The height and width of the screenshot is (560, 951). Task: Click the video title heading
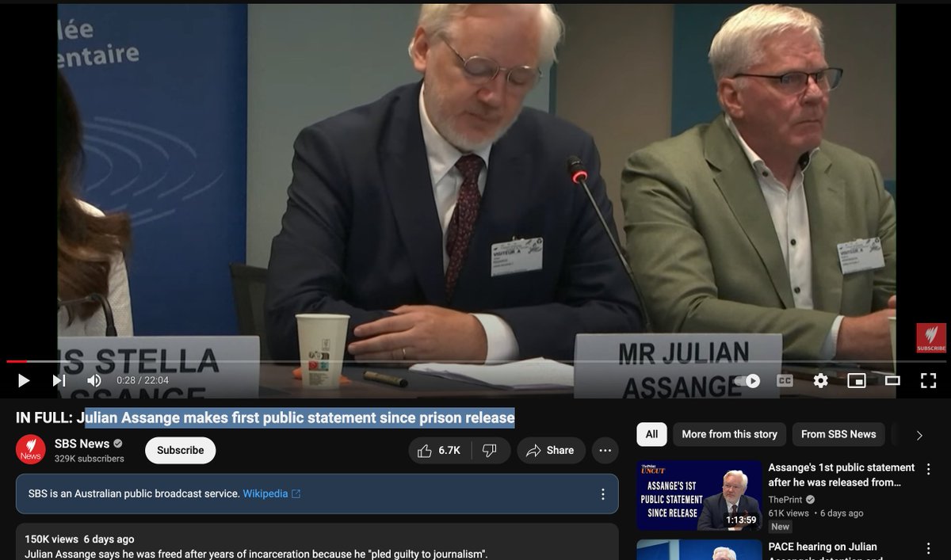click(265, 417)
